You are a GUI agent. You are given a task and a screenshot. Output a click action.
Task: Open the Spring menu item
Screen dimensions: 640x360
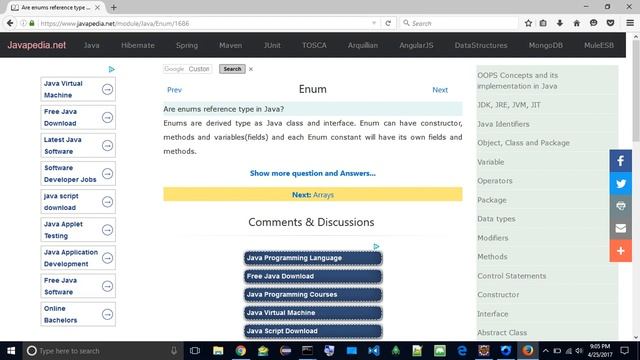point(187,45)
